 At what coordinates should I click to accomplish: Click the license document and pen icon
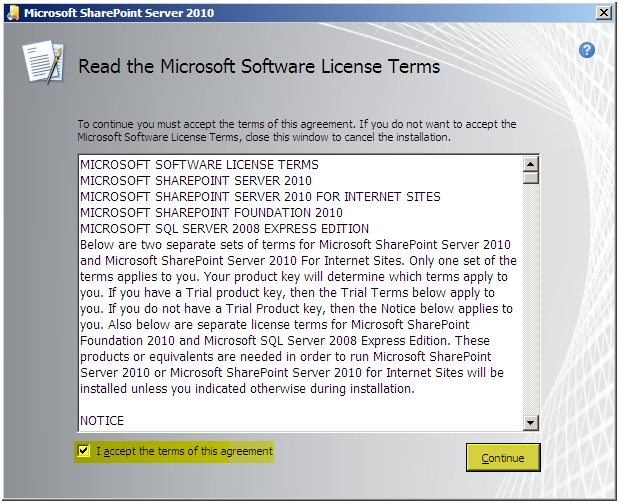pos(44,62)
